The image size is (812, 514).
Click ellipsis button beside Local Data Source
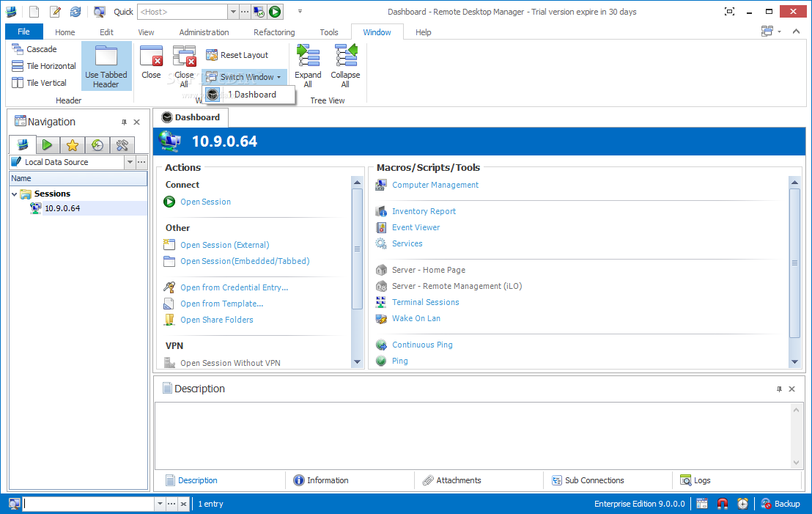pyautogui.click(x=141, y=162)
